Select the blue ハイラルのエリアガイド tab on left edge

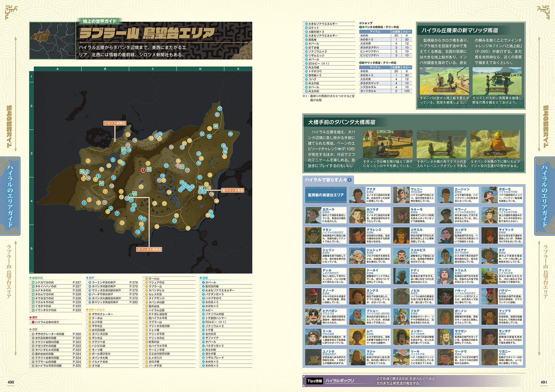click(x=10, y=196)
